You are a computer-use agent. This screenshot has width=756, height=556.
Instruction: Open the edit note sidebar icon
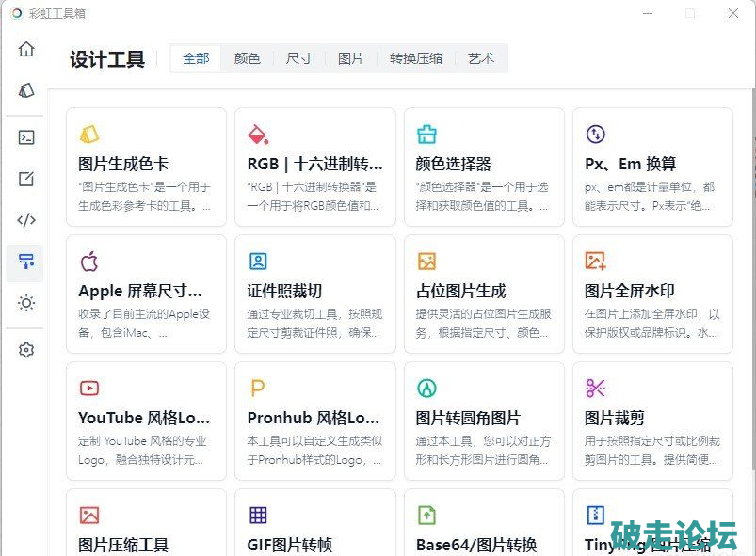(26, 179)
